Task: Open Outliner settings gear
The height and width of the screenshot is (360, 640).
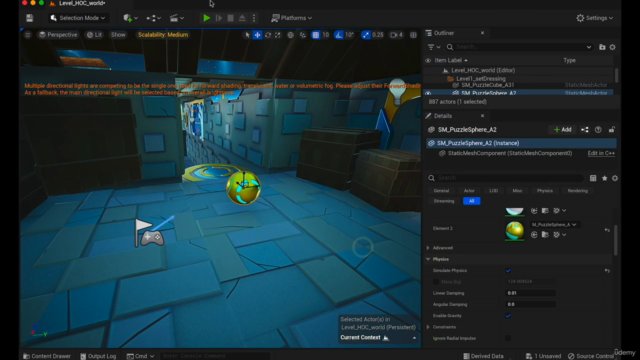Action: 612,47
